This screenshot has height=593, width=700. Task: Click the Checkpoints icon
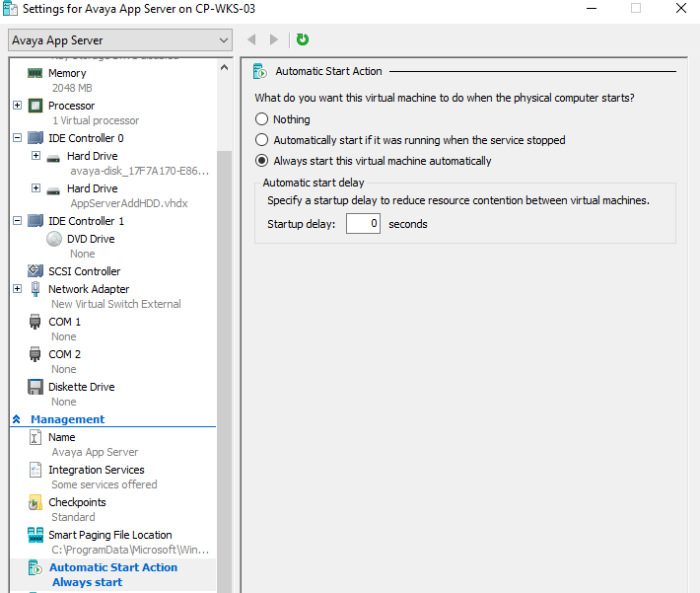click(35, 502)
